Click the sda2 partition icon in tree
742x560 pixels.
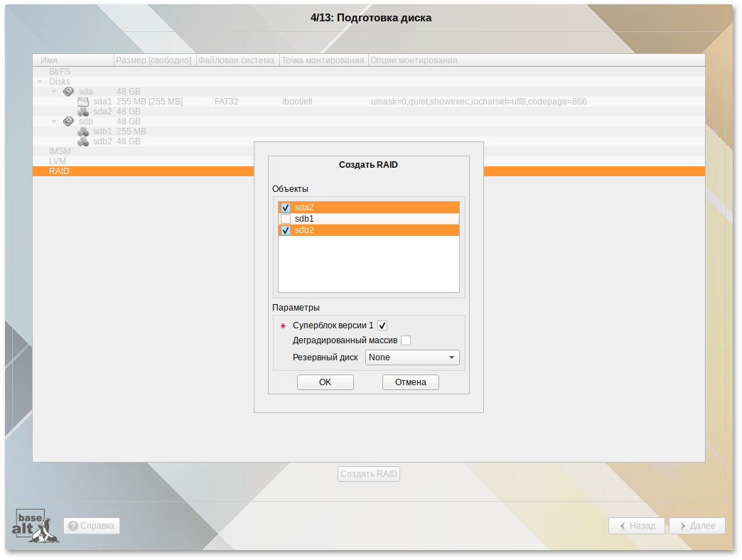pos(83,112)
